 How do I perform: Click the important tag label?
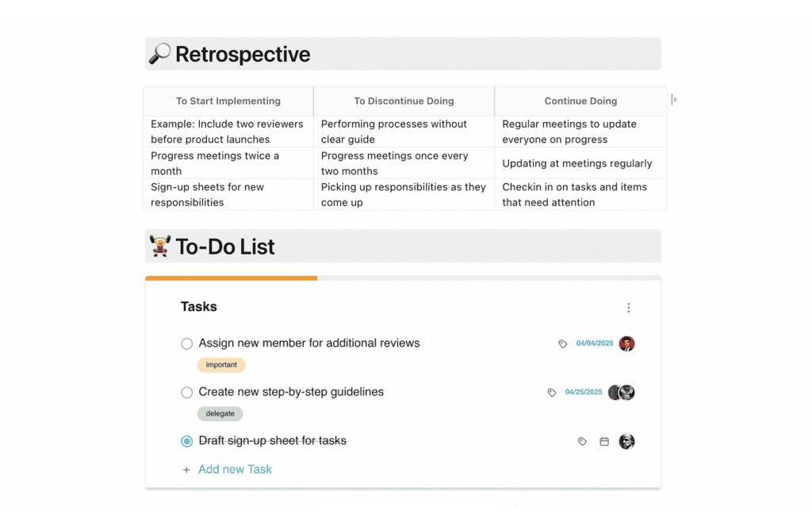coord(221,365)
